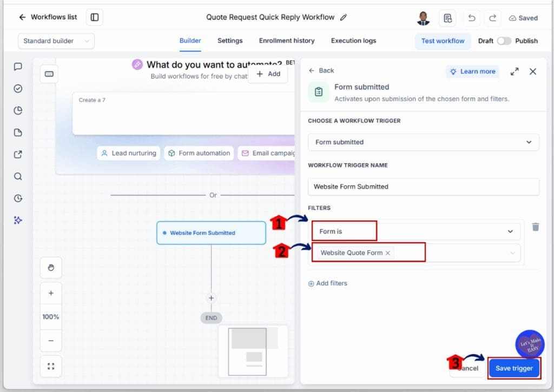The height and width of the screenshot is (392, 554).
Task: Zoom out on the canvas
Action: click(51, 341)
